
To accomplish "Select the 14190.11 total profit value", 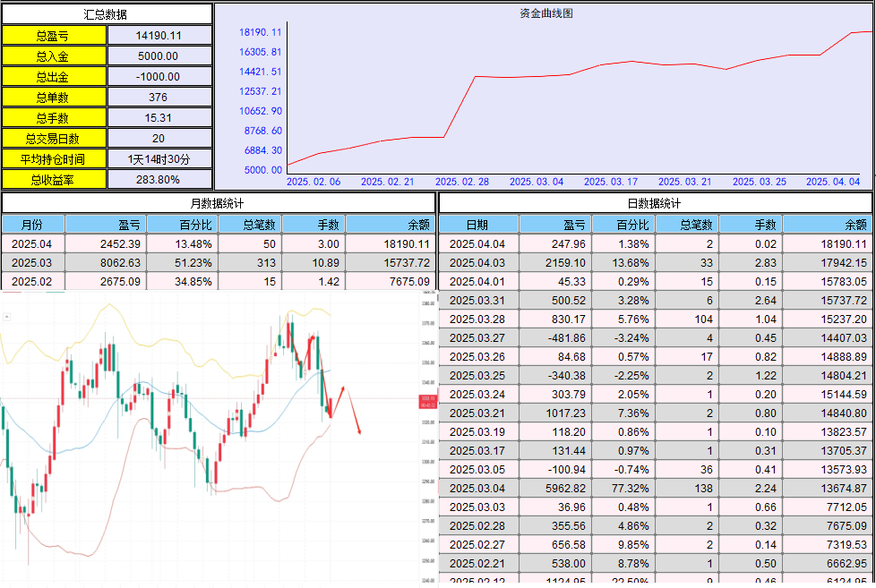I will coord(159,36).
